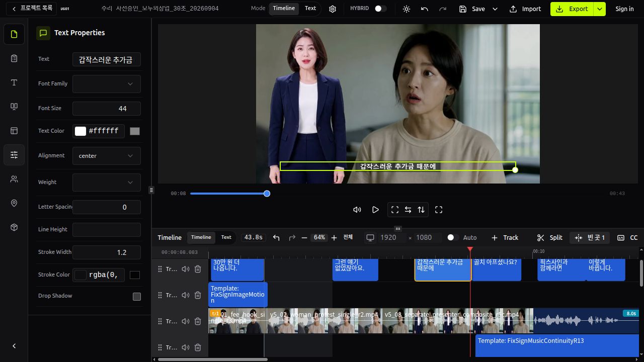644x362 pixels.
Task: Collapse the left sidebar with bottom chevron
Action: coord(14,346)
